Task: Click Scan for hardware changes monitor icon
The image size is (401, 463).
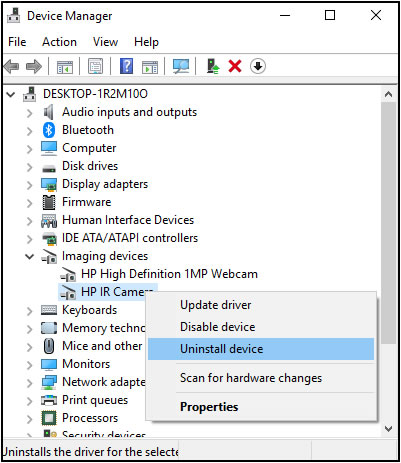Action: point(181,66)
